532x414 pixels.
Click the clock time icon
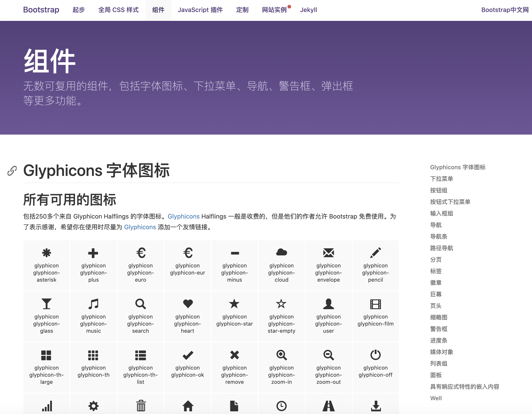(x=281, y=406)
